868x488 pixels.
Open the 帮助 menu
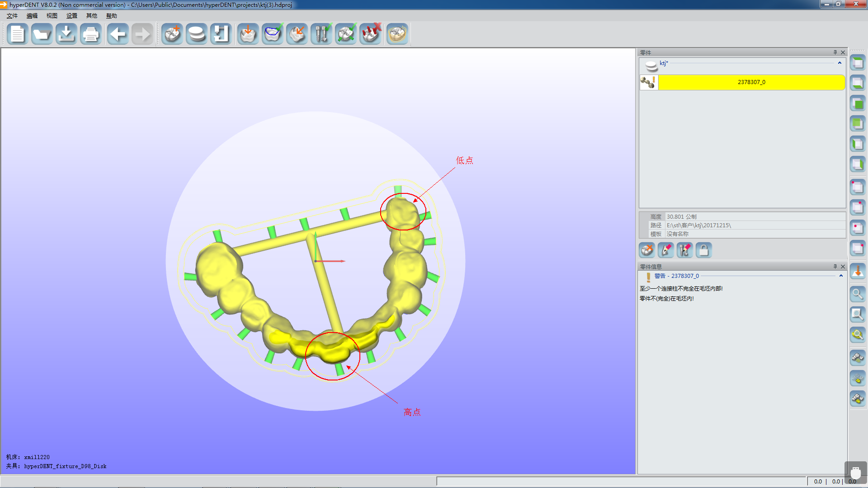pos(112,16)
